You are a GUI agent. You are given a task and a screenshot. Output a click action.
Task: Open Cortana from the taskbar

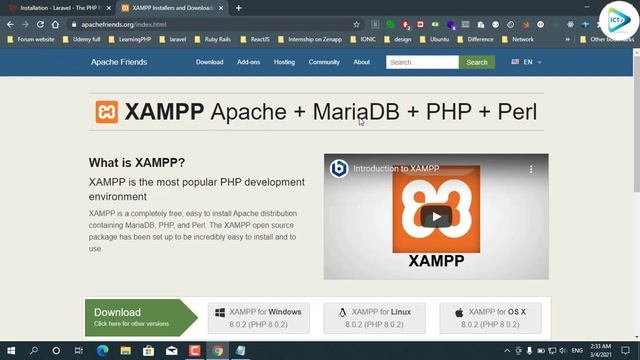(56, 351)
